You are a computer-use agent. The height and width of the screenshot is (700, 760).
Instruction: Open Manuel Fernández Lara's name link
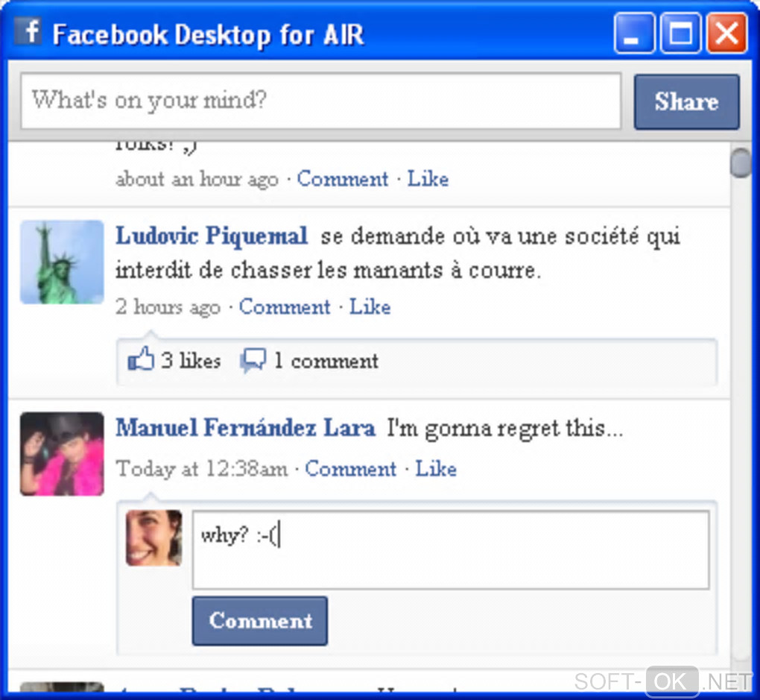[x=245, y=428]
